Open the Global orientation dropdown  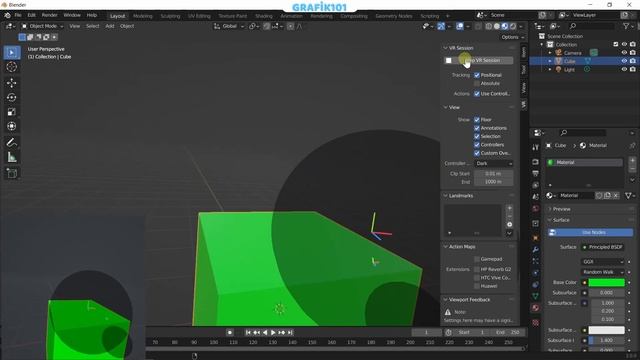click(x=229, y=26)
